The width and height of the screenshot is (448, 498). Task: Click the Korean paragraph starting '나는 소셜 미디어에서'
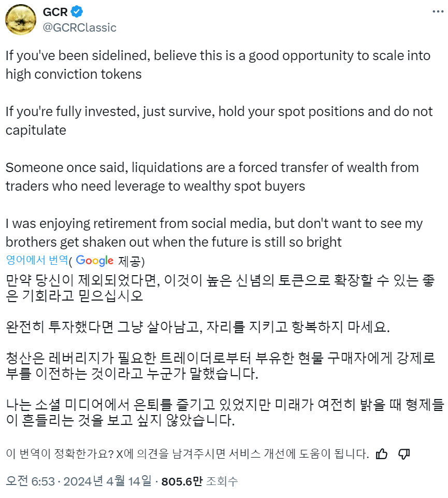[x=220, y=412]
